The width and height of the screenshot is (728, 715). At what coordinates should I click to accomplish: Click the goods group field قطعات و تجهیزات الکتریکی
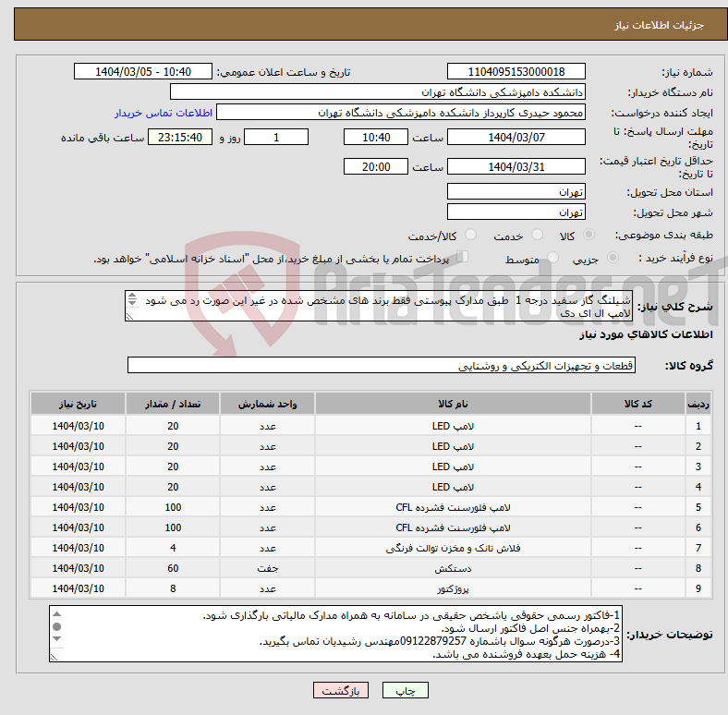(x=382, y=365)
